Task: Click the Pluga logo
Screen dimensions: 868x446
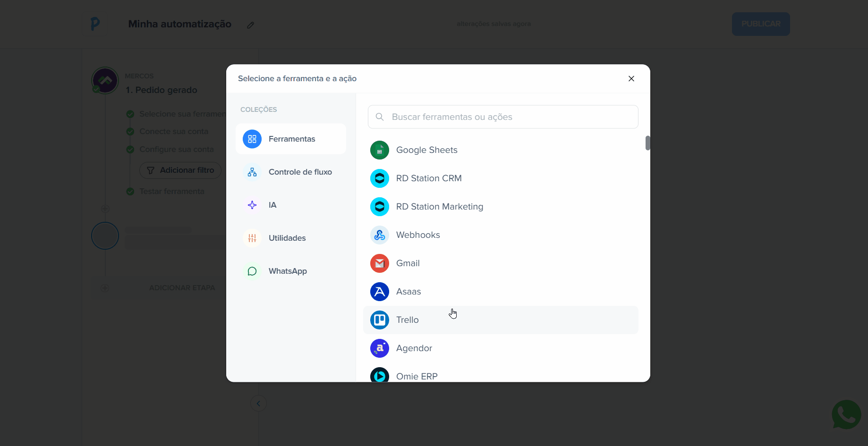Action: [95, 24]
